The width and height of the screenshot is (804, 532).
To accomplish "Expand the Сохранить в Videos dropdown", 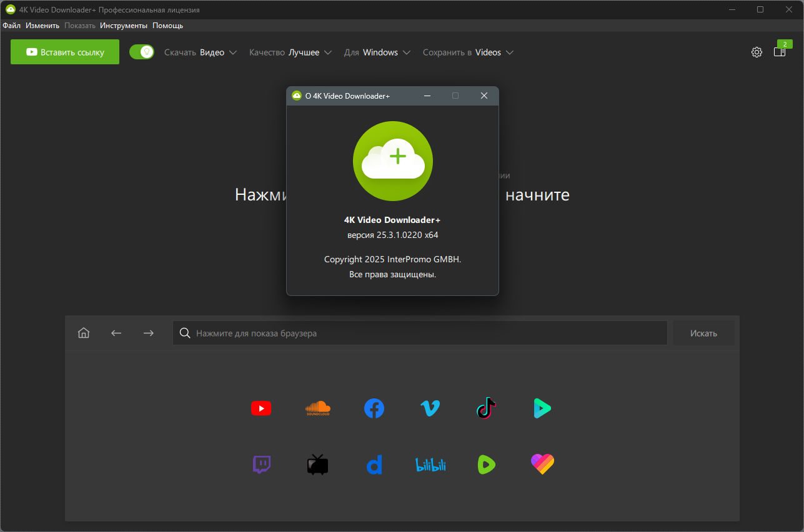I will coord(469,52).
